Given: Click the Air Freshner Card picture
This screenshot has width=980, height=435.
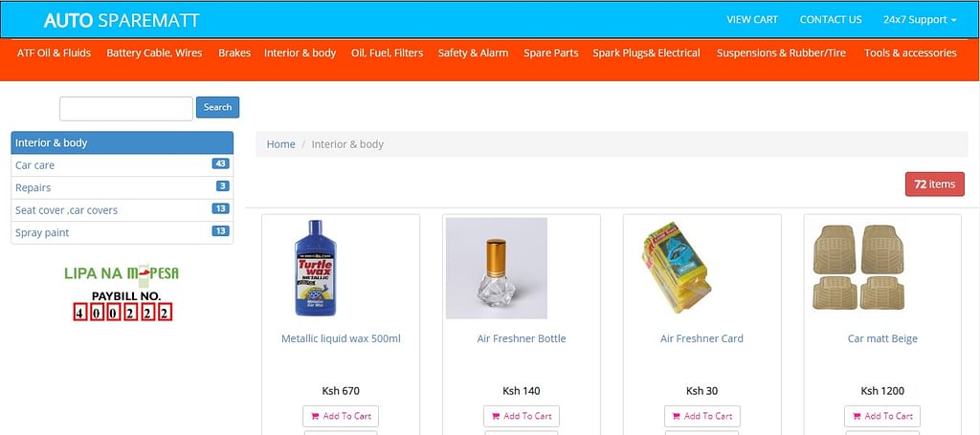Looking at the screenshot, I should coord(676,269).
